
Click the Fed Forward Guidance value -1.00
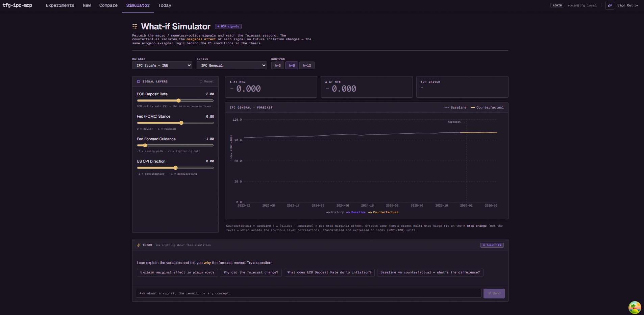click(x=209, y=139)
